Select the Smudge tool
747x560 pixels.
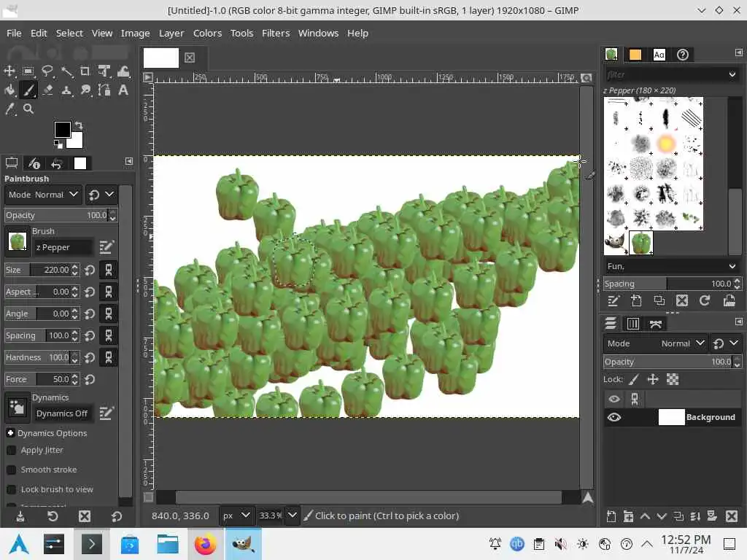(x=85, y=90)
